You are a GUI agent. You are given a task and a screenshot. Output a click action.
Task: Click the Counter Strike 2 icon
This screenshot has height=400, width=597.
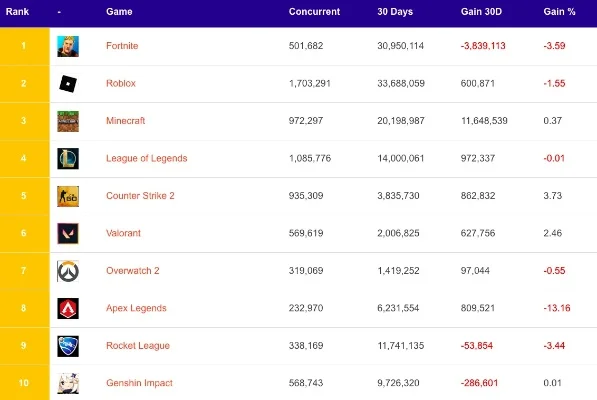[x=68, y=196]
